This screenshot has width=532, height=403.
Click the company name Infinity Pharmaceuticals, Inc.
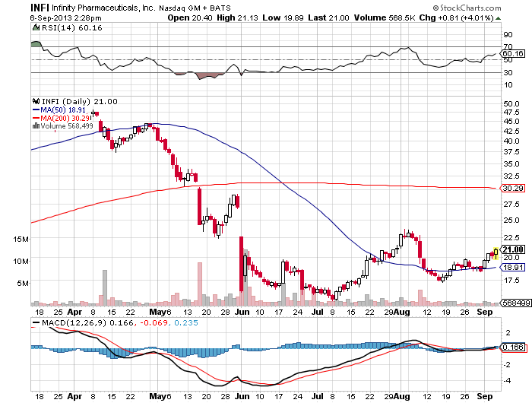coord(104,8)
